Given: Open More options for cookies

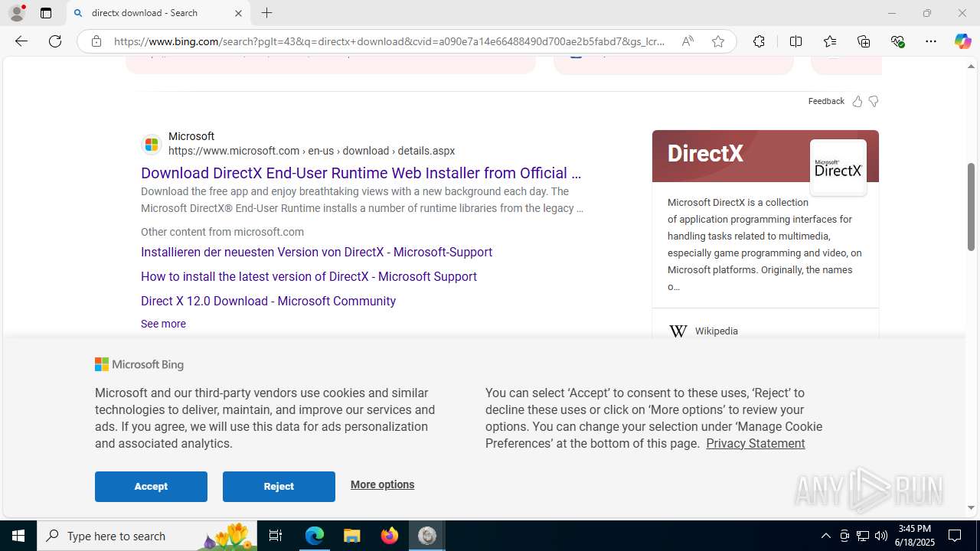Looking at the screenshot, I should (382, 484).
